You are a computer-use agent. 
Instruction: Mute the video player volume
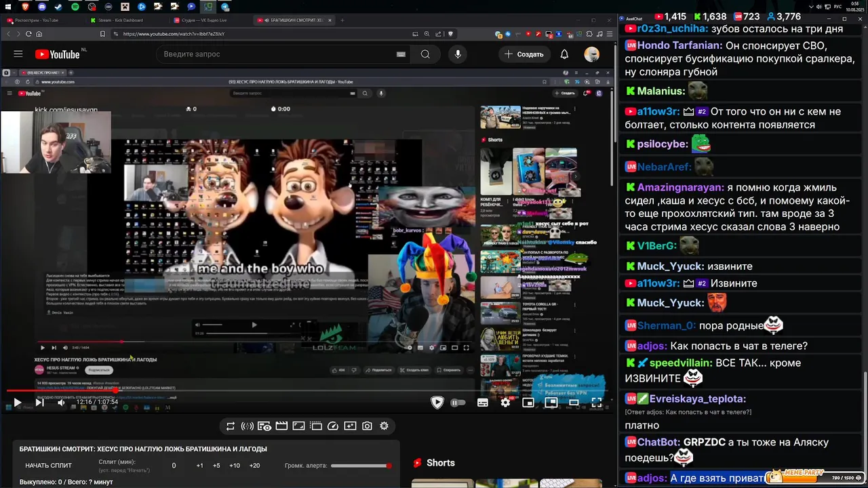pos(61,403)
